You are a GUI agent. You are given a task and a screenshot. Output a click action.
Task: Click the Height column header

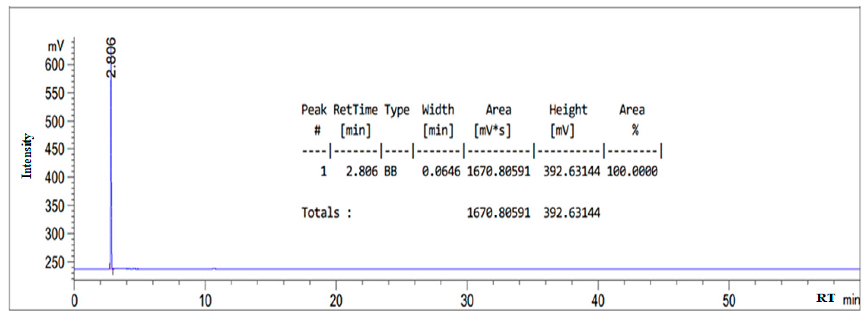[x=569, y=110]
